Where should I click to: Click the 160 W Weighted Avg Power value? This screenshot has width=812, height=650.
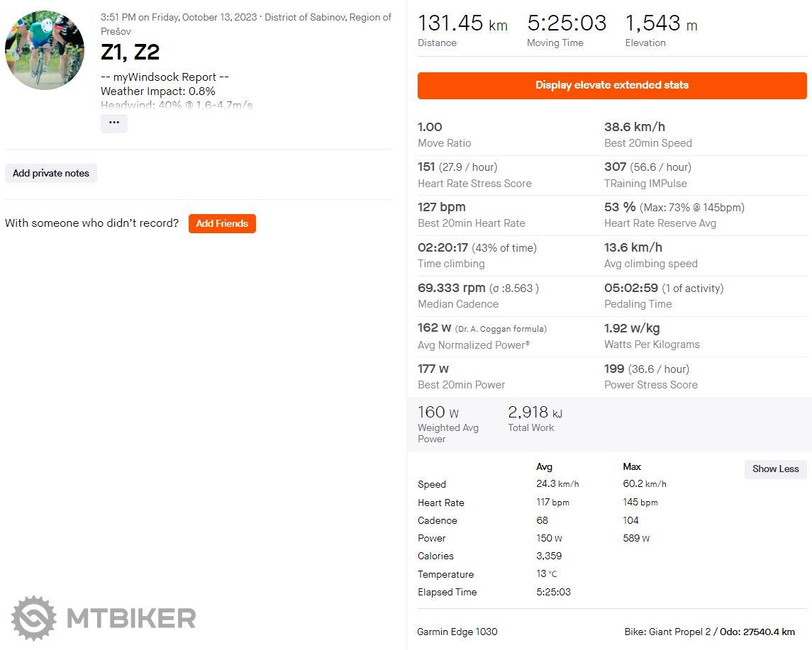(x=438, y=412)
